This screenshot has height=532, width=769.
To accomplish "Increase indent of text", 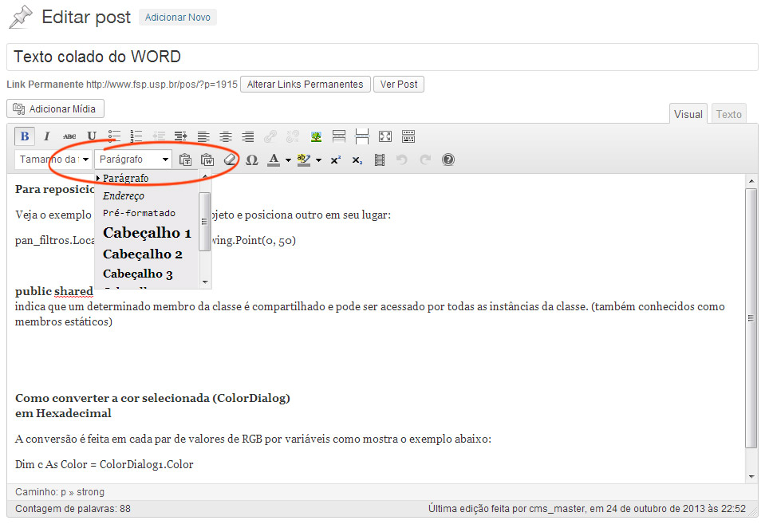I will [x=181, y=136].
